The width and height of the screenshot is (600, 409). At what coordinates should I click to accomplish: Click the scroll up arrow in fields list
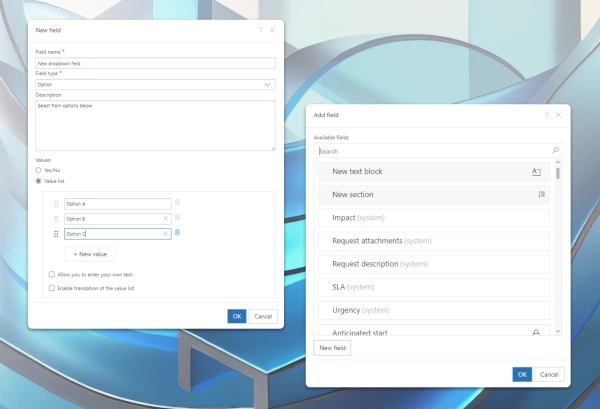tap(558, 162)
